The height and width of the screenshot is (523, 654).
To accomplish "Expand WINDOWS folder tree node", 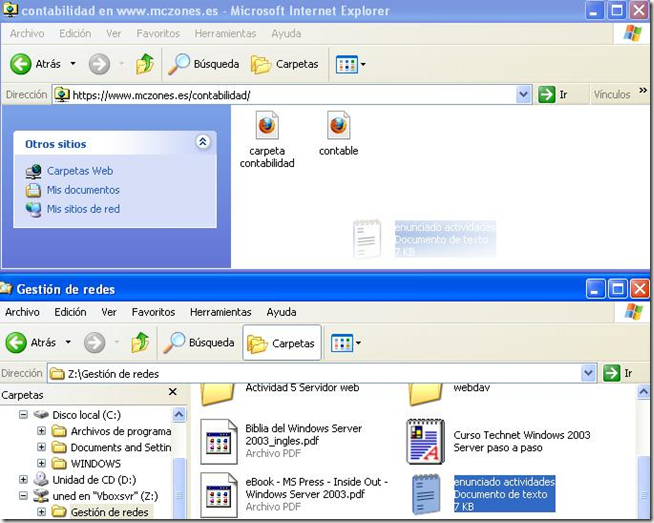I will point(41,463).
